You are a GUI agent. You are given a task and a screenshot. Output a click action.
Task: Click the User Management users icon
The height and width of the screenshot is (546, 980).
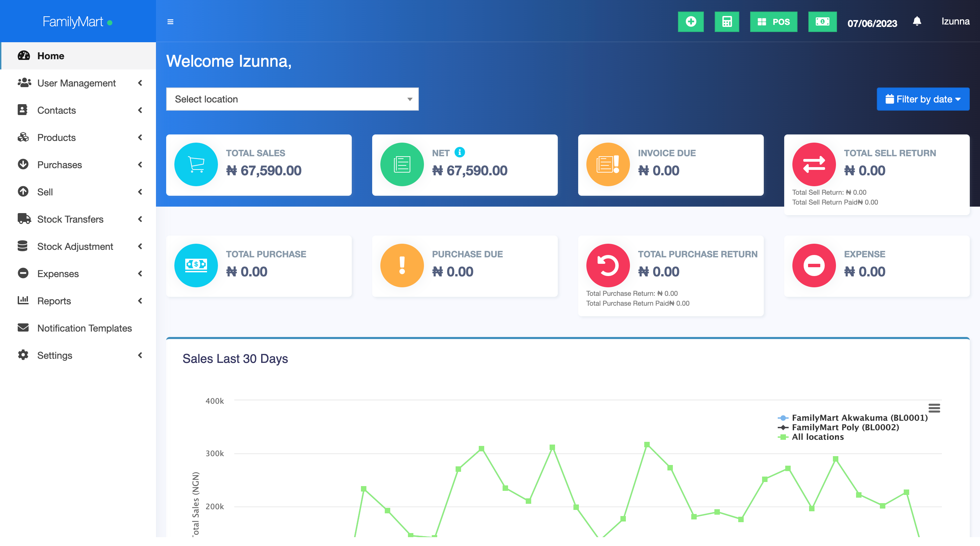pos(24,82)
